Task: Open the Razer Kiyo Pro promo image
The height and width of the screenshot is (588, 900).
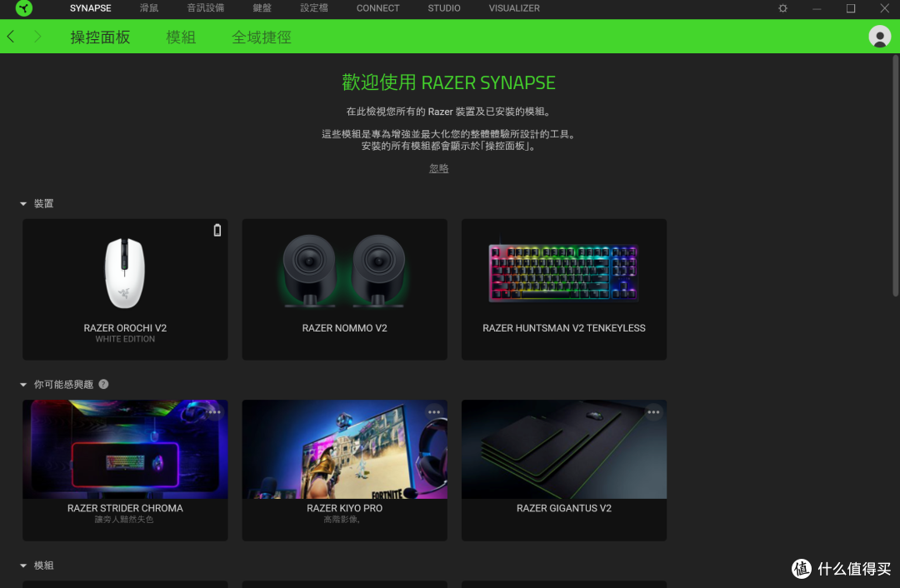Action: (344, 449)
